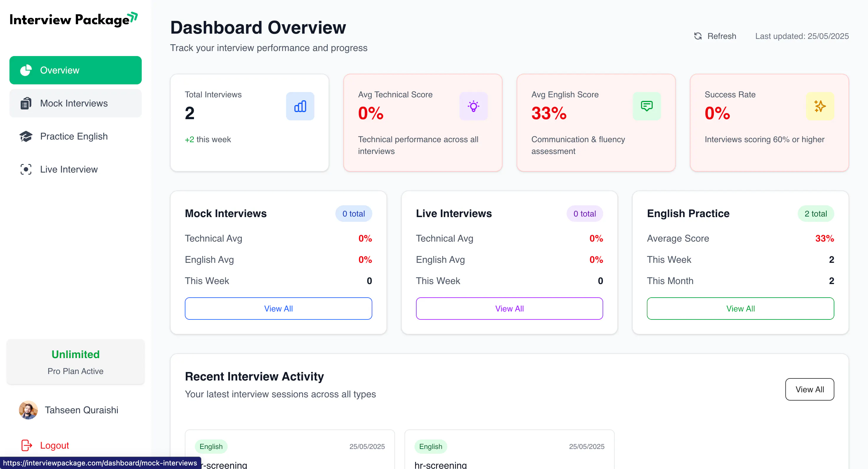View all Mock Interviews
868x469 pixels.
(x=278, y=309)
